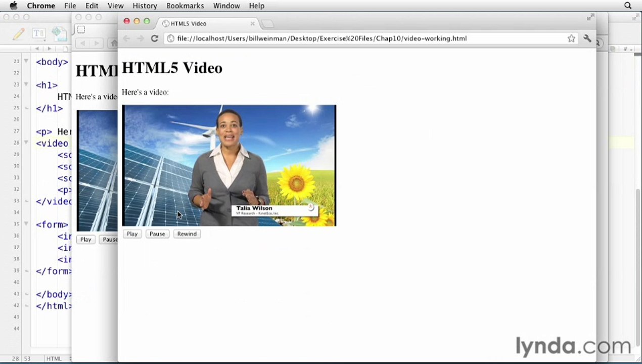Open Spotlight search in the menu bar
The image size is (642, 364).
click(628, 6)
